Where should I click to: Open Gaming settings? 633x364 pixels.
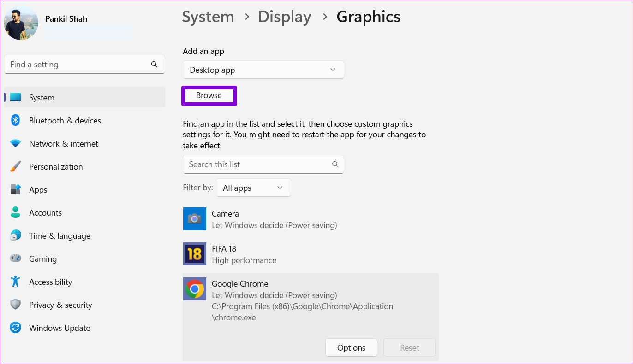pyautogui.click(x=84, y=259)
